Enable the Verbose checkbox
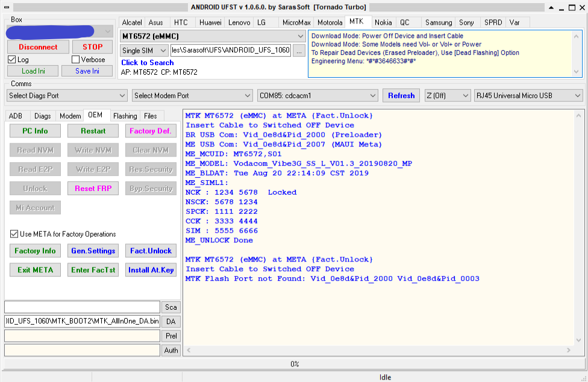This screenshot has width=588, height=382. [x=76, y=60]
